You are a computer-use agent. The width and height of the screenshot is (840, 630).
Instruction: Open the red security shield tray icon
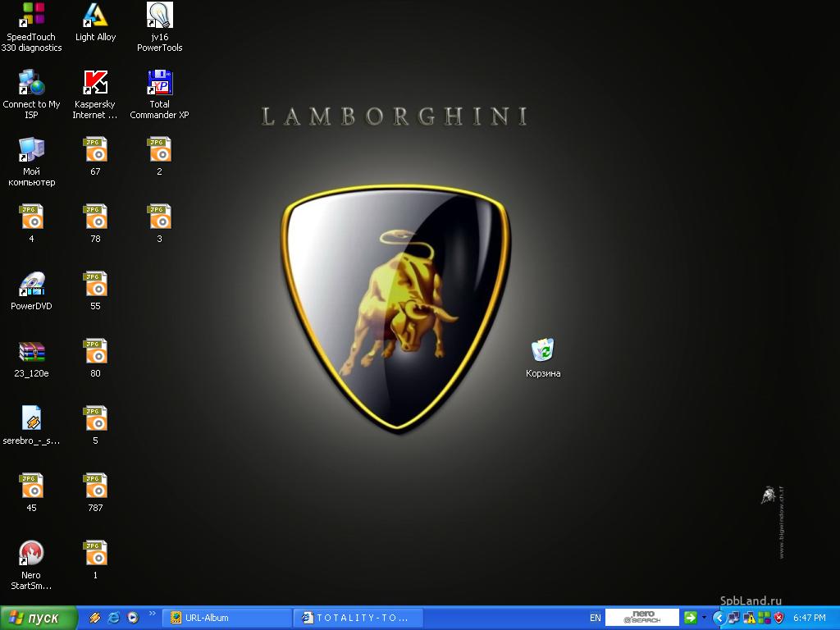(x=779, y=618)
